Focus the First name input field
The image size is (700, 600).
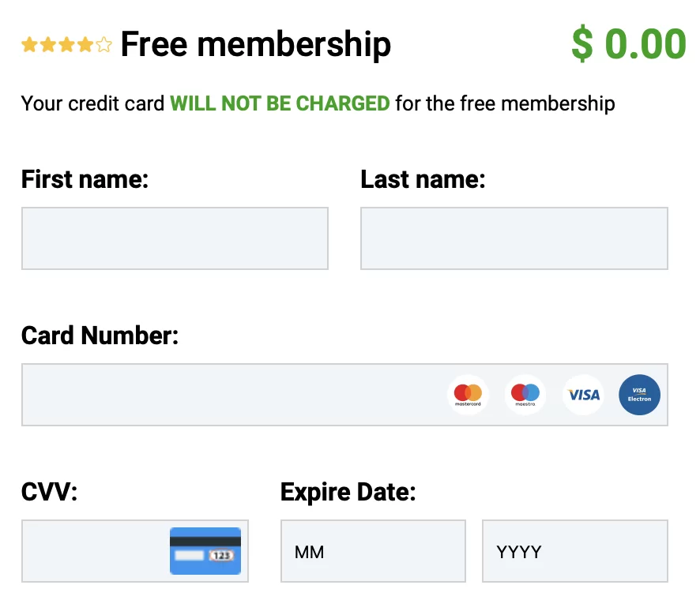click(175, 238)
